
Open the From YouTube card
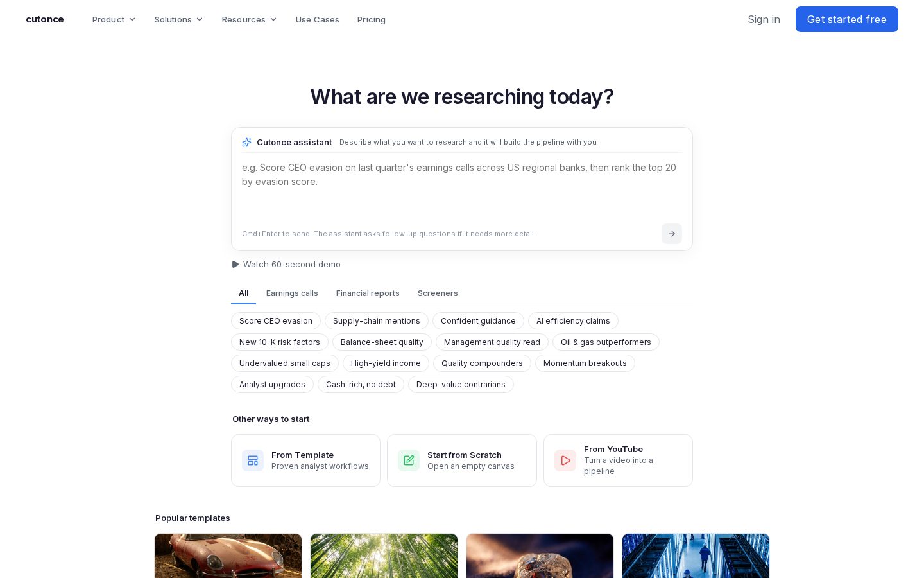point(618,460)
